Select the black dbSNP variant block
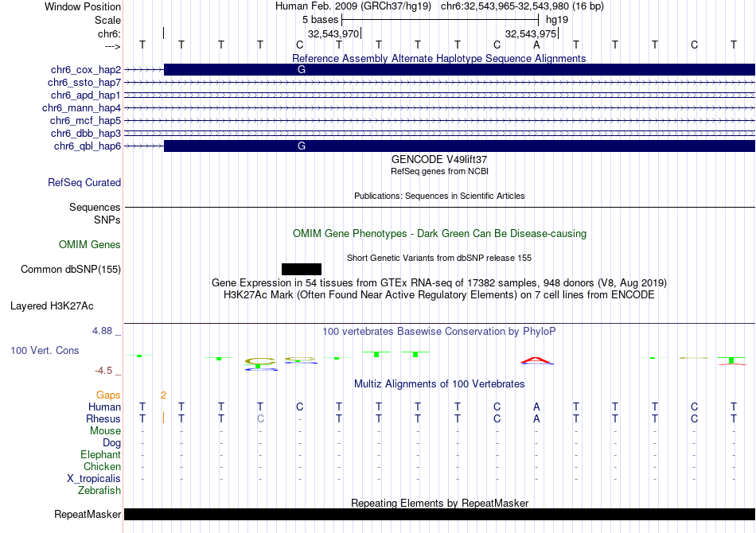The image size is (756, 533). click(302, 270)
